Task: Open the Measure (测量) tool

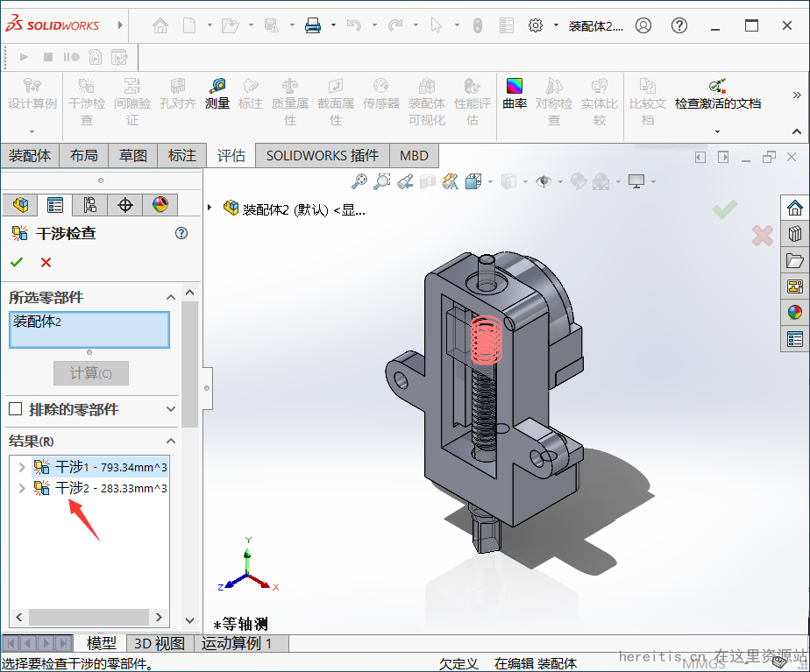Action: [217, 94]
